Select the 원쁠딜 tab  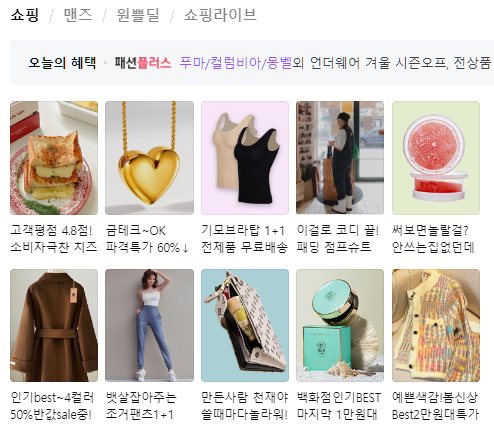(138, 15)
